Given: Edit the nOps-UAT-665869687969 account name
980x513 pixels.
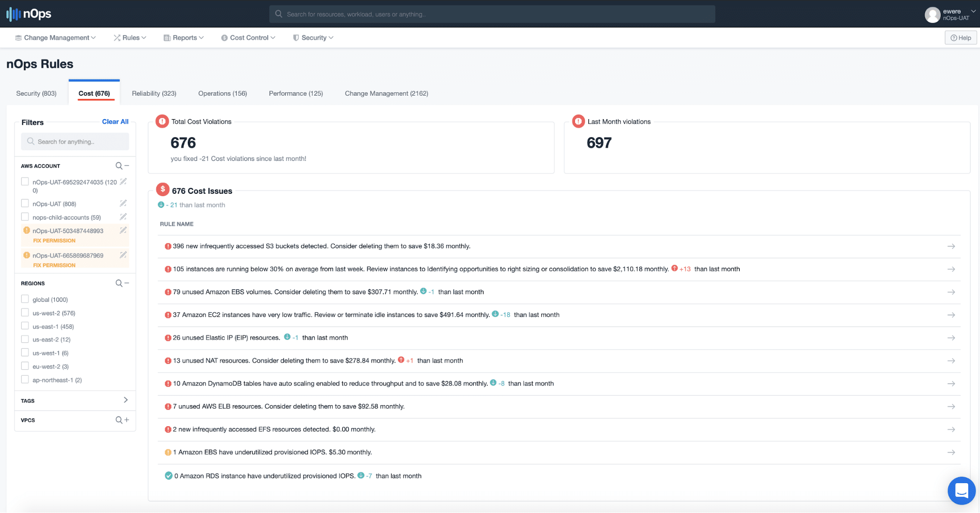Looking at the screenshot, I should (x=124, y=255).
